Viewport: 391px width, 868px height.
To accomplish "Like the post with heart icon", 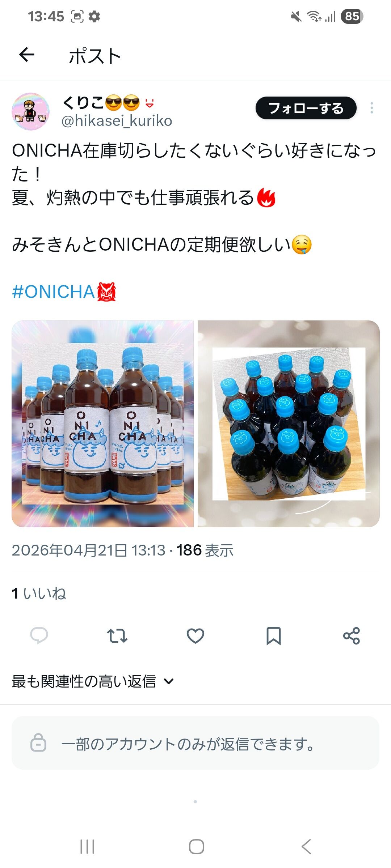I will click(195, 635).
